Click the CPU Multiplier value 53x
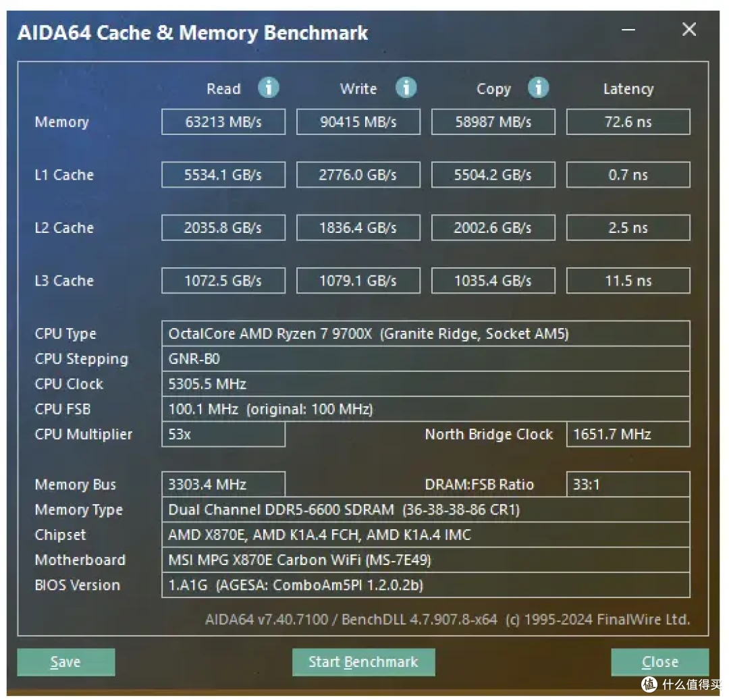The height and width of the screenshot is (700, 729). coord(223,434)
